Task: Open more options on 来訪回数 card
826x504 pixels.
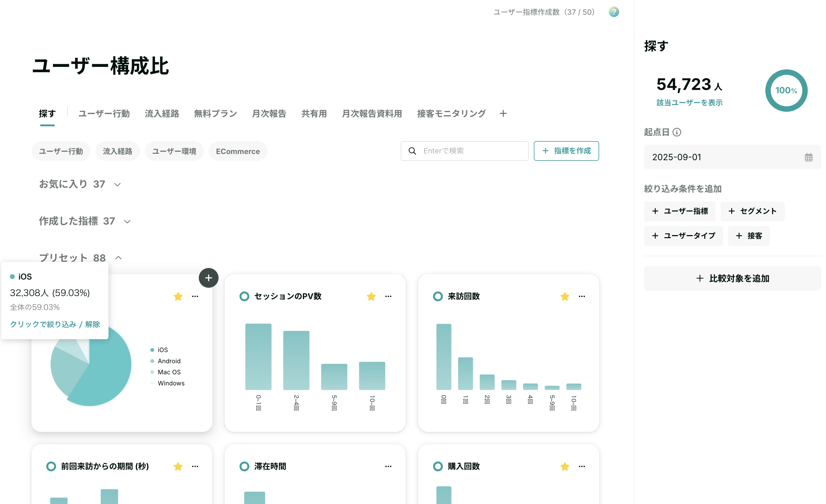Action: [x=582, y=296]
